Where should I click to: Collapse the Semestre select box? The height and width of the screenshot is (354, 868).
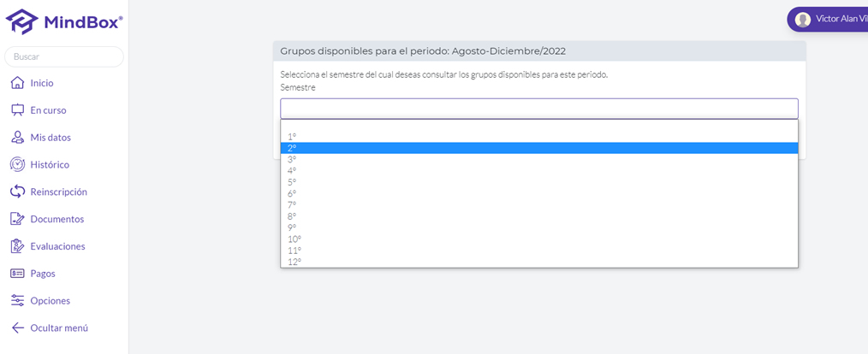[539, 109]
